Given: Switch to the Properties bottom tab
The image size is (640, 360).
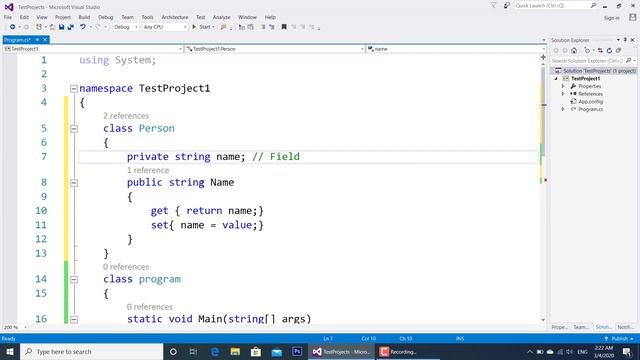Looking at the screenshot, I should [560, 327].
